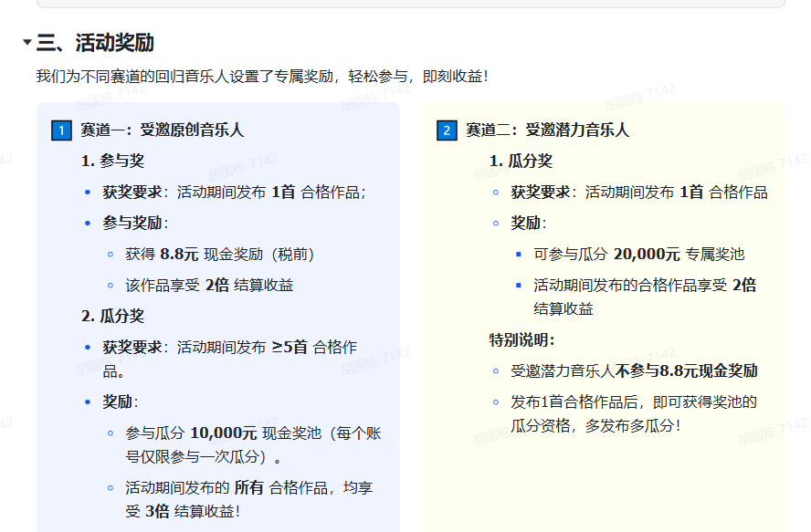
Task: Collapse the 三、活动奖励 section triangle
Action: (27, 43)
